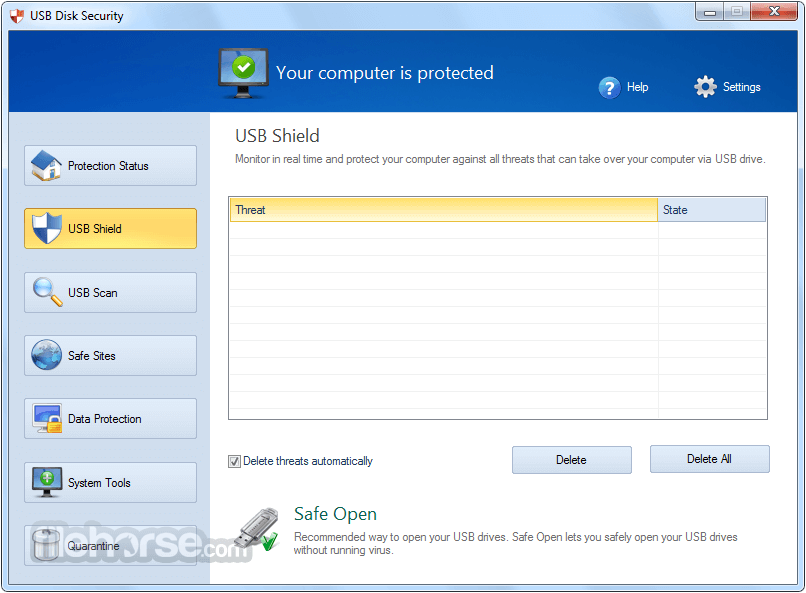Viewport: 806px width, 593px height.
Task: Sort list by Threat column header
Action: [x=444, y=210]
